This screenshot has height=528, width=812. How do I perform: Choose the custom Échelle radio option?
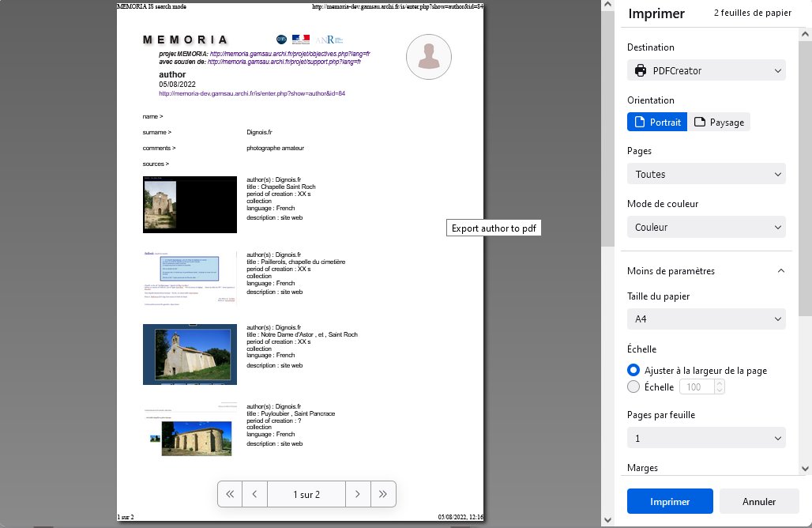pyautogui.click(x=633, y=387)
